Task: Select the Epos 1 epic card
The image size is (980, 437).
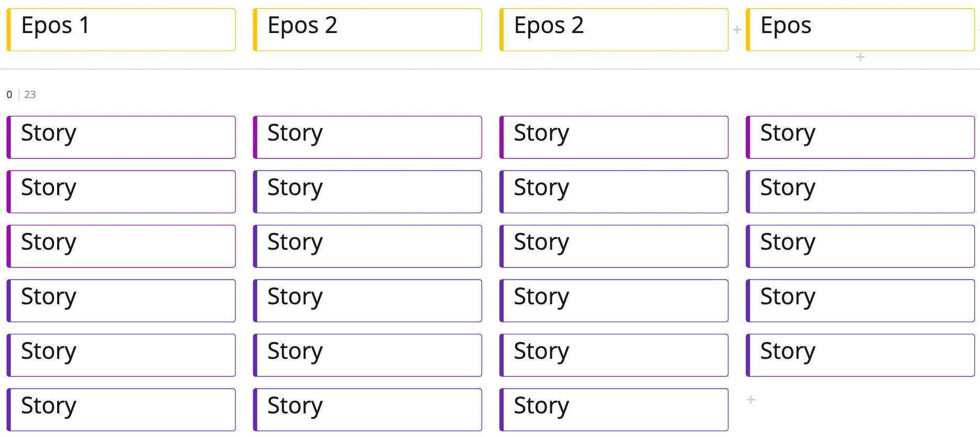Action: [x=121, y=29]
